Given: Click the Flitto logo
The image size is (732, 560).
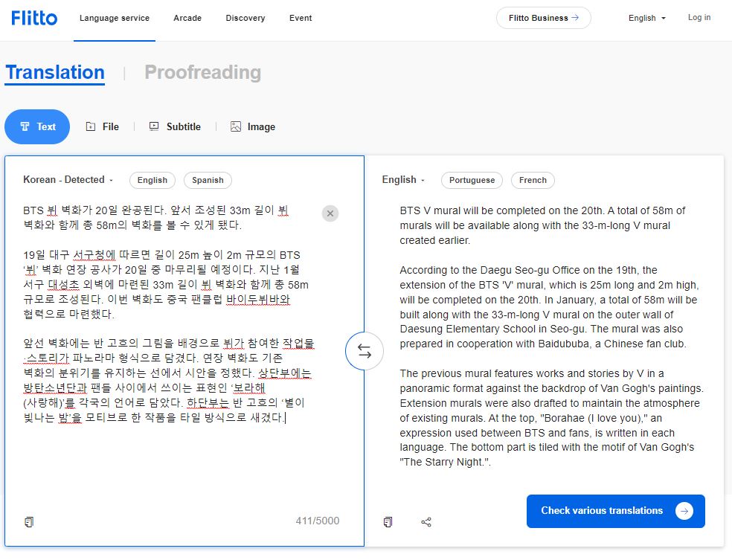Looking at the screenshot, I should [34, 18].
